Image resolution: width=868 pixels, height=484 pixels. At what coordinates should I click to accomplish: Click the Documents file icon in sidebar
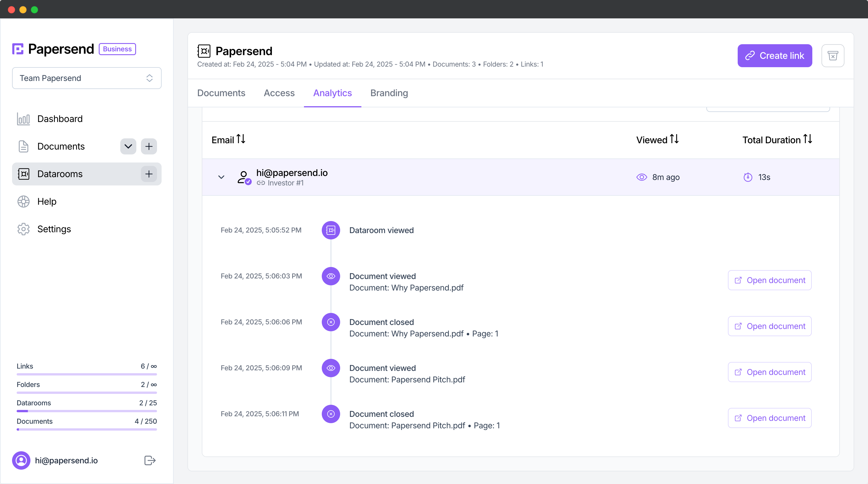coord(23,147)
